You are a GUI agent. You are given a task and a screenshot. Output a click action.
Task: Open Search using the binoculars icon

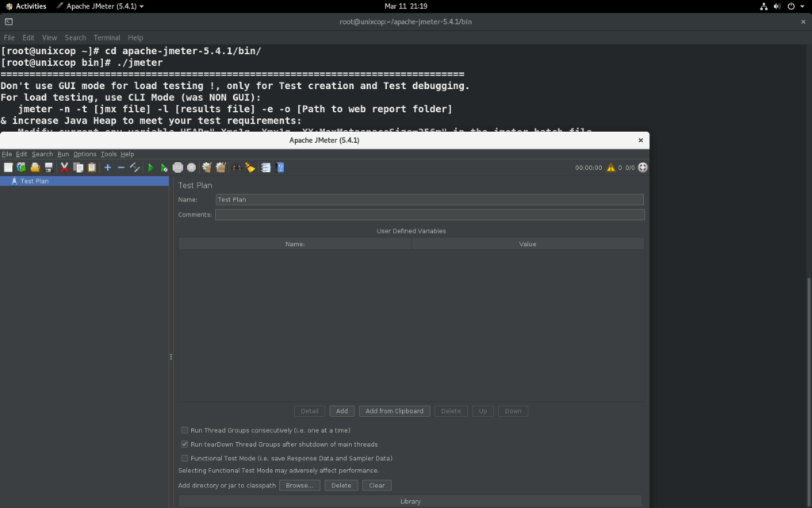pyautogui.click(x=236, y=167)
